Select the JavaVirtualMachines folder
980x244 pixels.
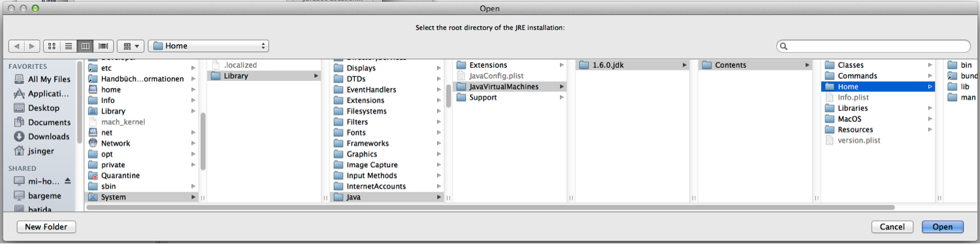[x=510, y=87]
